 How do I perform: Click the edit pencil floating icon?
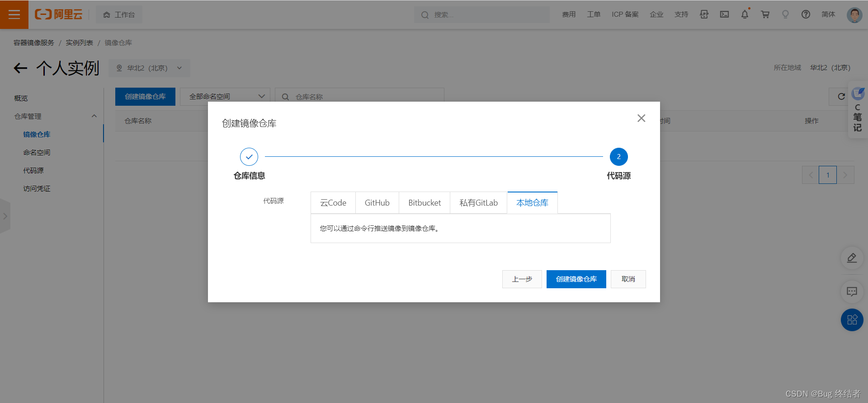point(852,258)
